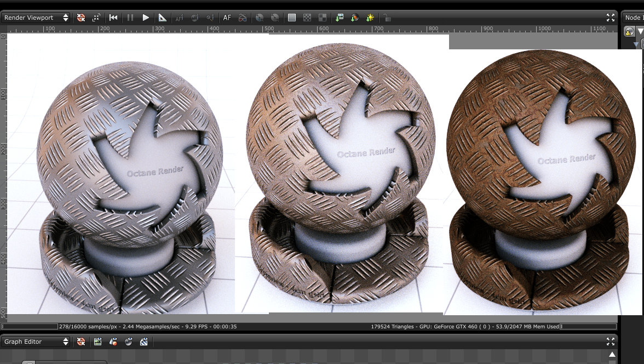Click the recenter view icon in Graph Editor toolbar

click(x=81, y=342)
